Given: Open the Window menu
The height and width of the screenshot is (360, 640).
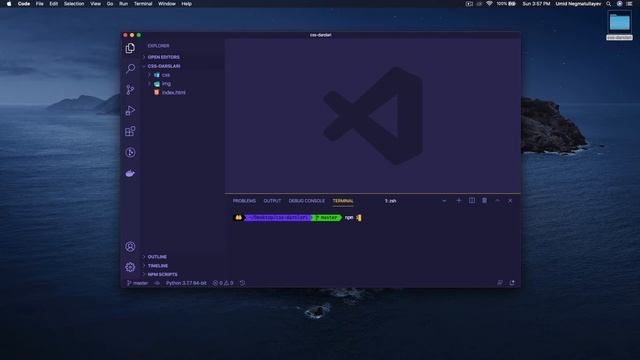Looking at the screenshot, I should point(167,4).
